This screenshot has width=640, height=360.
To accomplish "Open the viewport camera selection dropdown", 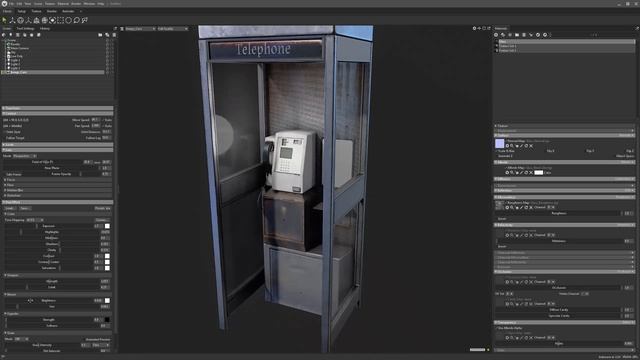I will 140,29.
